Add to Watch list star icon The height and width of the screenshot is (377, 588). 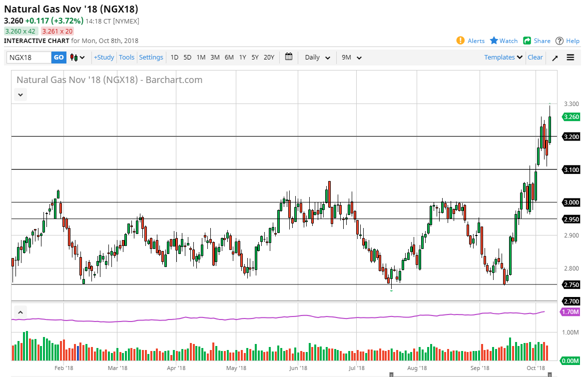(x=494, y=40)
